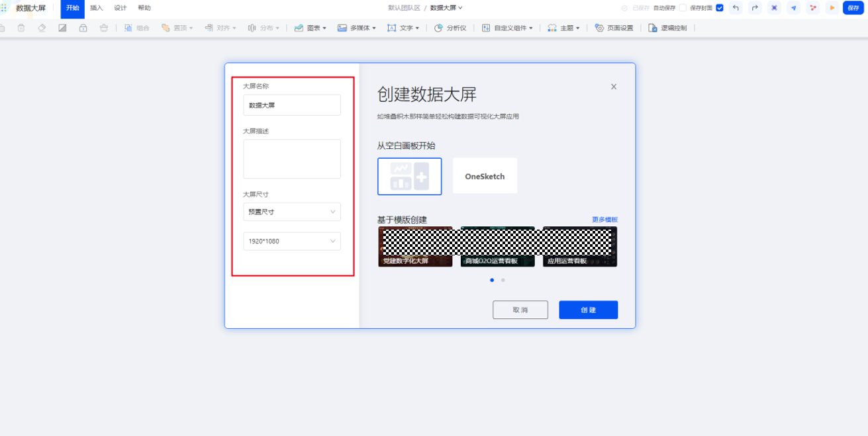Click the fit-to-screen focus icon
The width and height of the screenshot is (868, 436).
coord(774,8)
